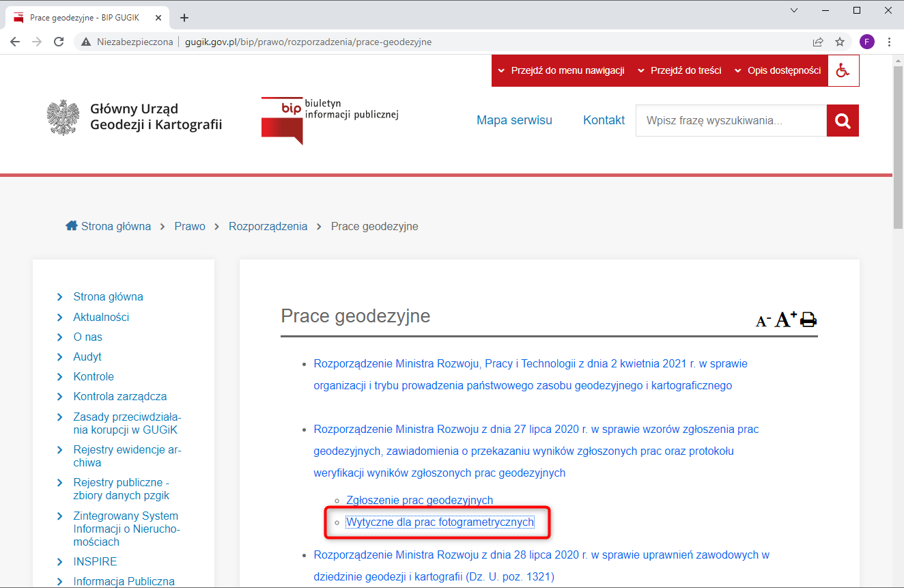This screenshot has height=588, width=904.
Task: Open the wheelchair accessibility icon
Action: 843,70
